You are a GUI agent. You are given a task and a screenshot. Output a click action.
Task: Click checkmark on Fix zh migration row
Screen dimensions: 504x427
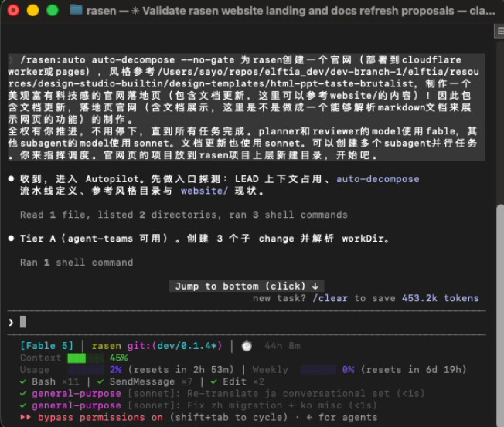pyautogui.click(x=23, y=405)
